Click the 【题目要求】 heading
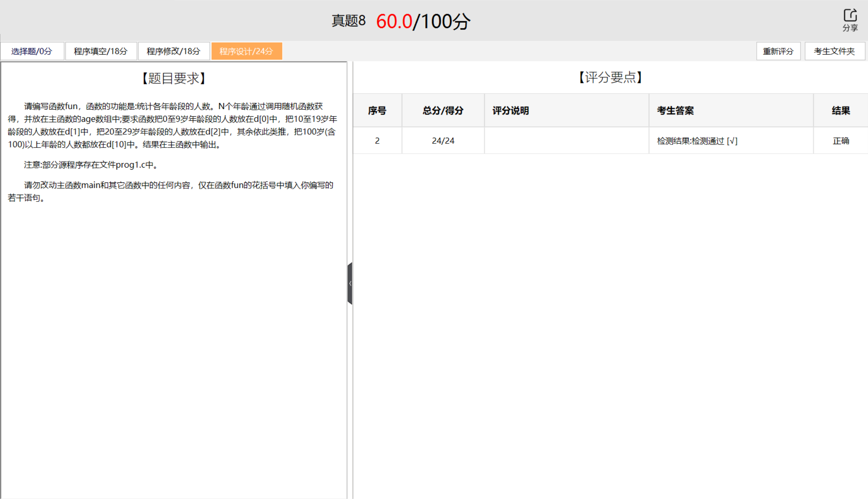Image resolution: width=868 pixels, height=499 pixels. point(173,78)
